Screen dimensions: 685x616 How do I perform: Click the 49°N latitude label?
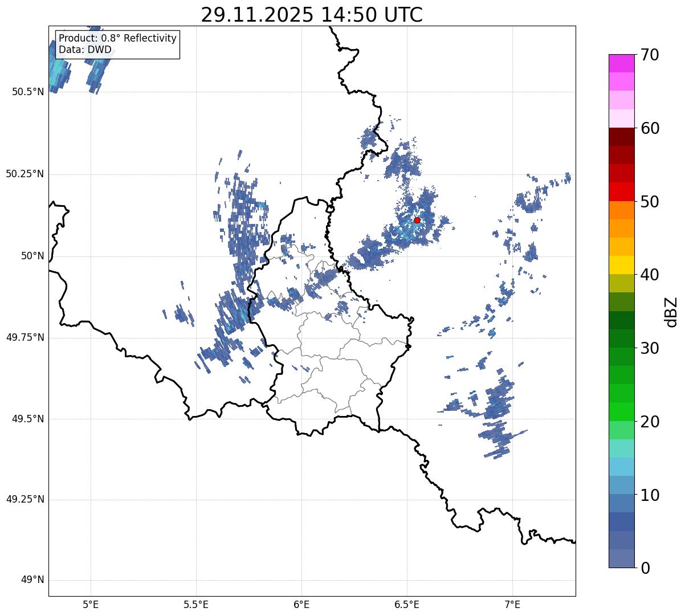pos(32,580)
